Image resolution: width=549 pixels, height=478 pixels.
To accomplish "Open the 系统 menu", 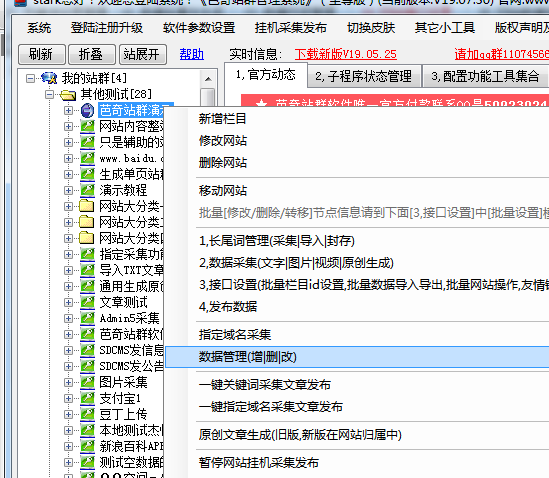I will click(39, 28).
